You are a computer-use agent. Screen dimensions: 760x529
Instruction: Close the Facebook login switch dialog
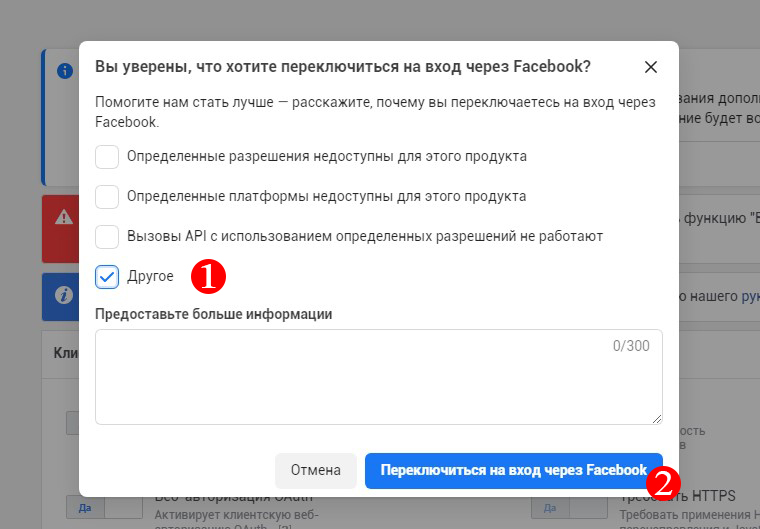(x=650, y=67)
